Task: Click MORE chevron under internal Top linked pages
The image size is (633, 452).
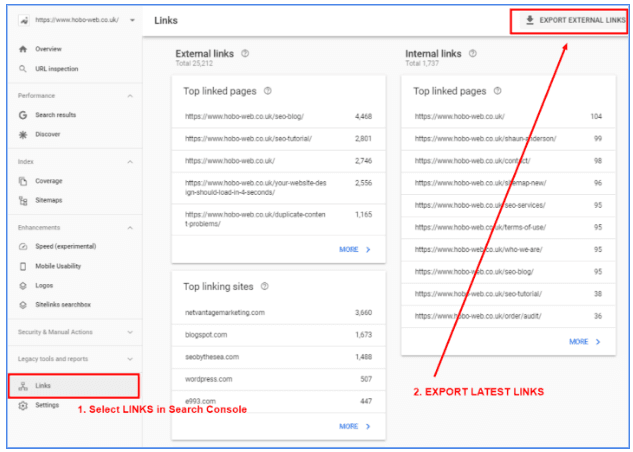Action: tap(598, 342)
